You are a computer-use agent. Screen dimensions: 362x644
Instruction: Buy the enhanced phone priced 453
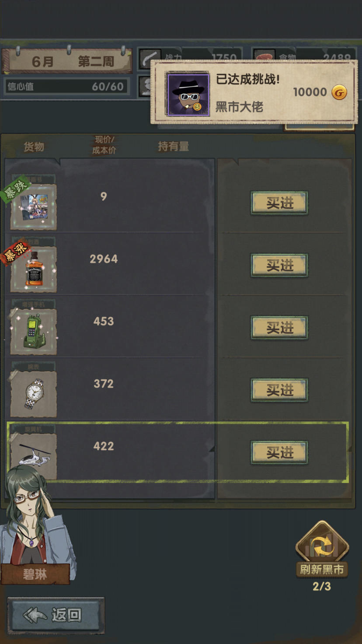279,328
